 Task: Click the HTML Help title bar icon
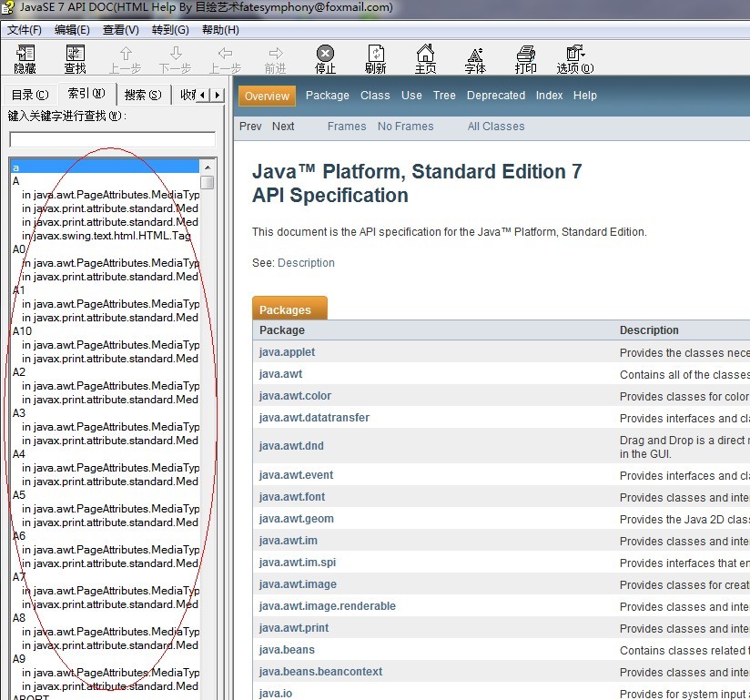[x=7, y=7]
